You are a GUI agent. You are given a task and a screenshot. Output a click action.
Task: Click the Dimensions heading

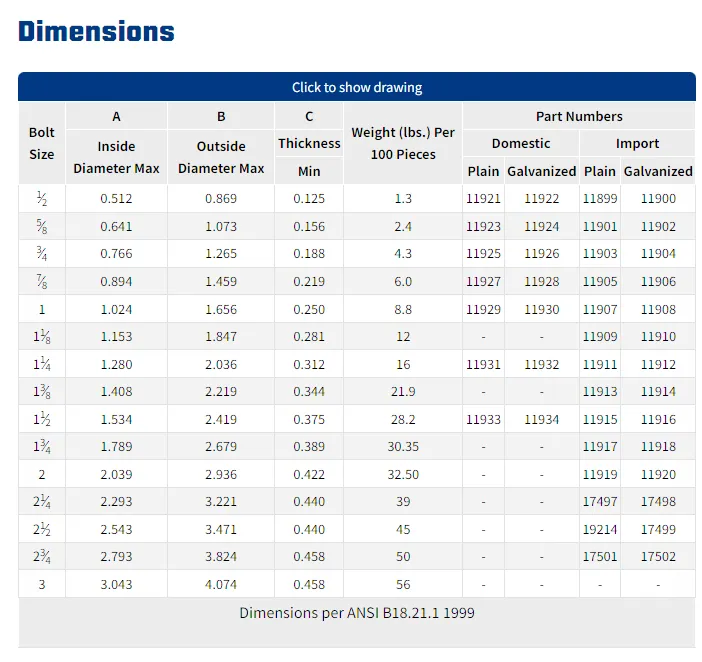click(x=97, y=31)
